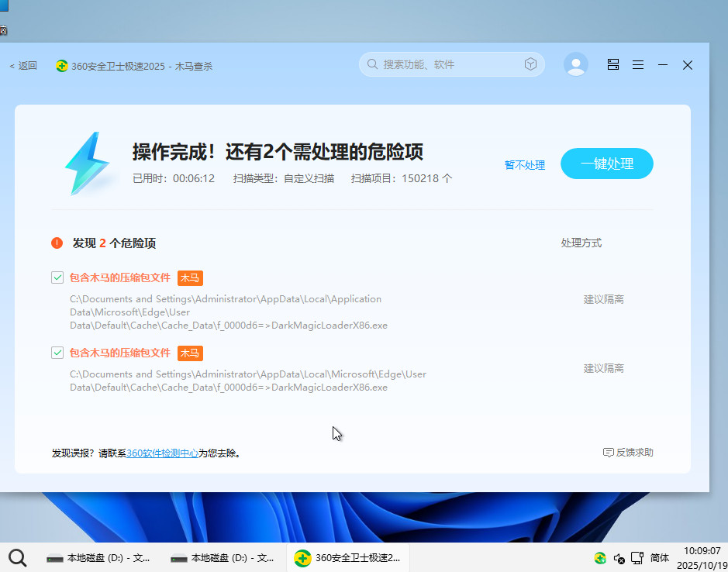Screen dimensions: 728x572
Task: Click the red warning icon by 发现2个危险项
Action: click(57, 243)
